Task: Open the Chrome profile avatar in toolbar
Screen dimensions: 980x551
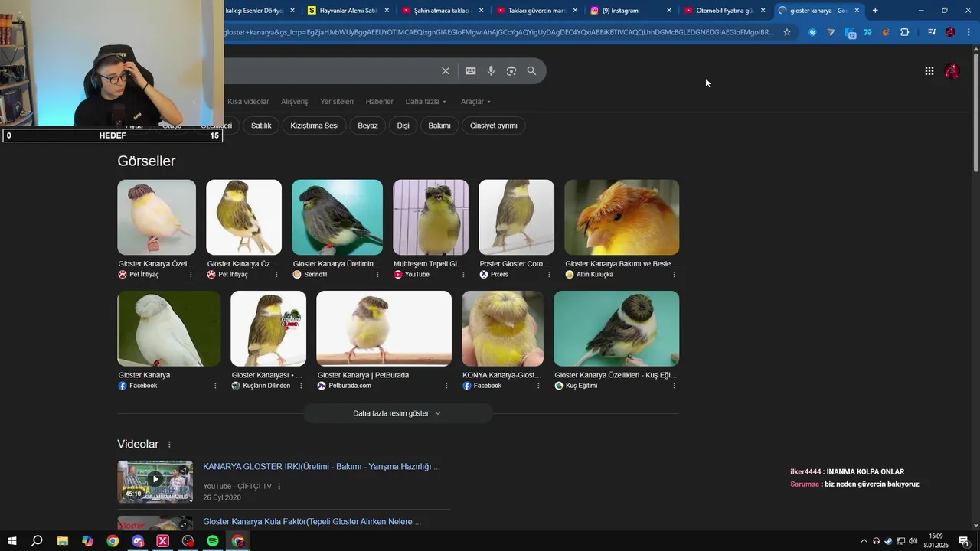Action: point(950,32)
